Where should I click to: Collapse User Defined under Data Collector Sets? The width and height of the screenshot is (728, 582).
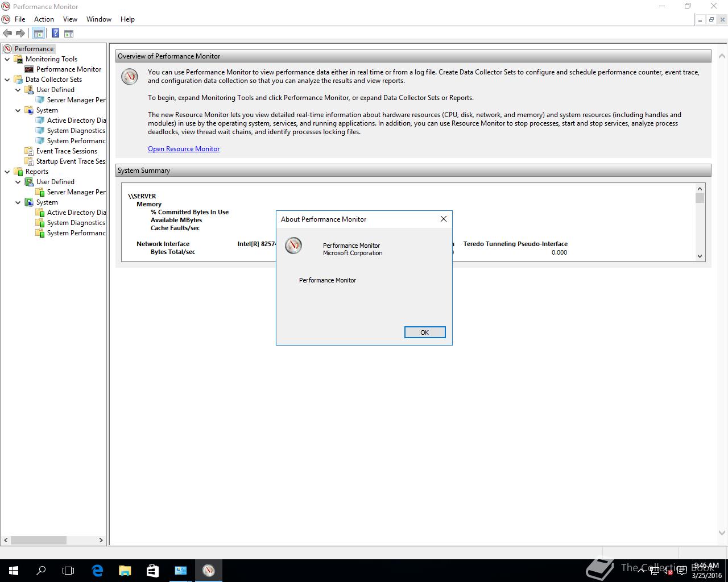tap(18, 90)
